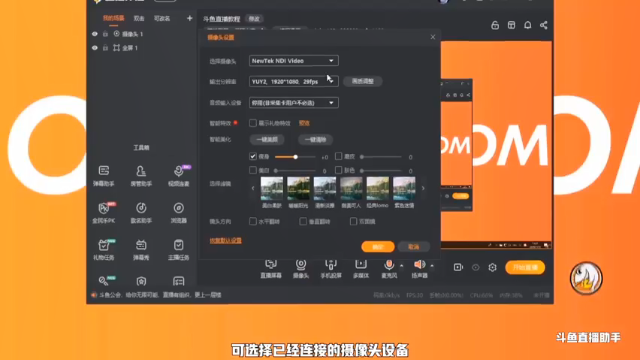This screenshot has width=640, height=360.
Task: Adjust the skin tone (肤色) slider
Action: coord(381,170)
